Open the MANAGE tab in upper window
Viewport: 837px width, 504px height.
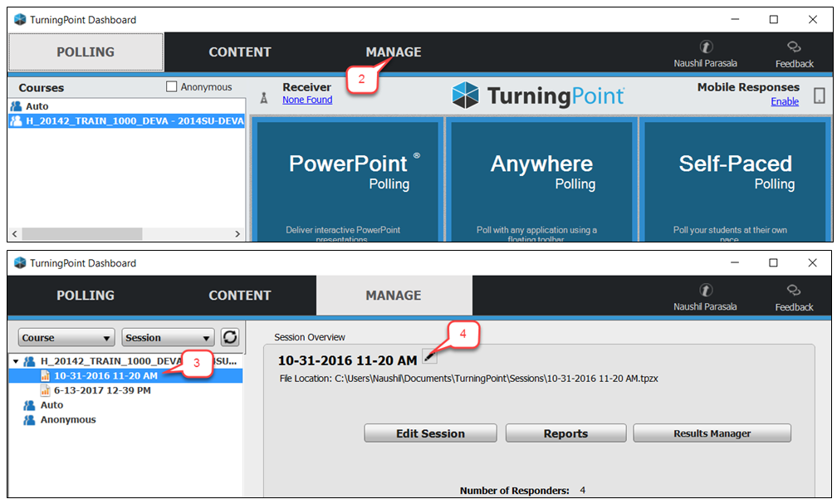394,51
